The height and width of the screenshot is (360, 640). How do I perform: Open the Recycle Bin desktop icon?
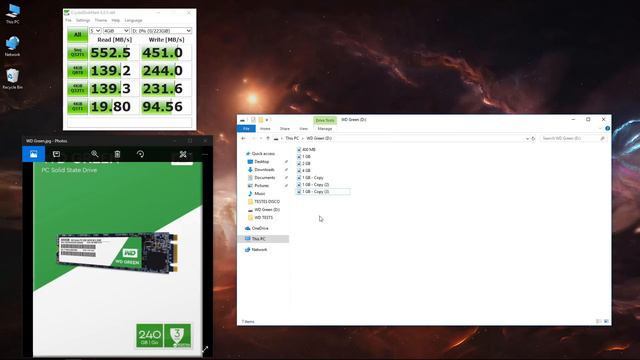point(13,79)
